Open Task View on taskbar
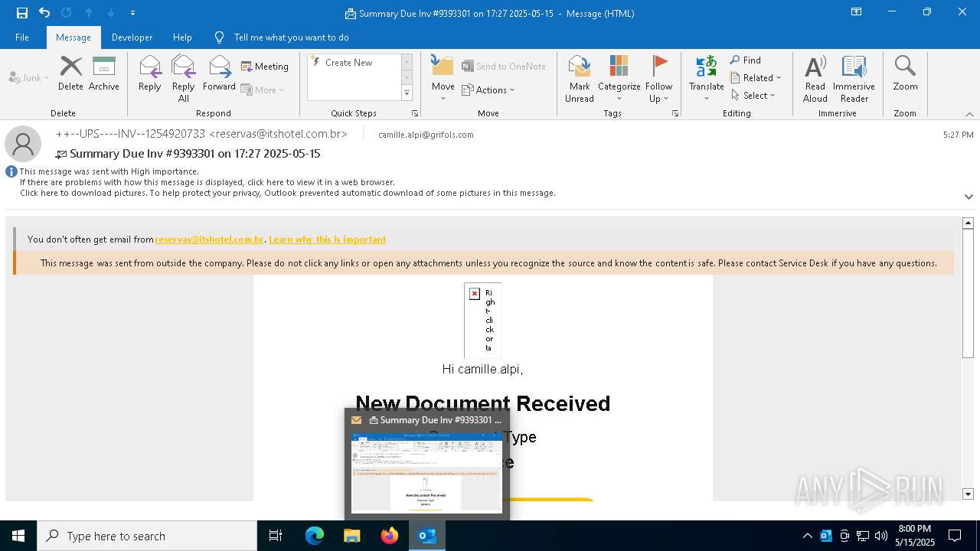 pos(276,536)
